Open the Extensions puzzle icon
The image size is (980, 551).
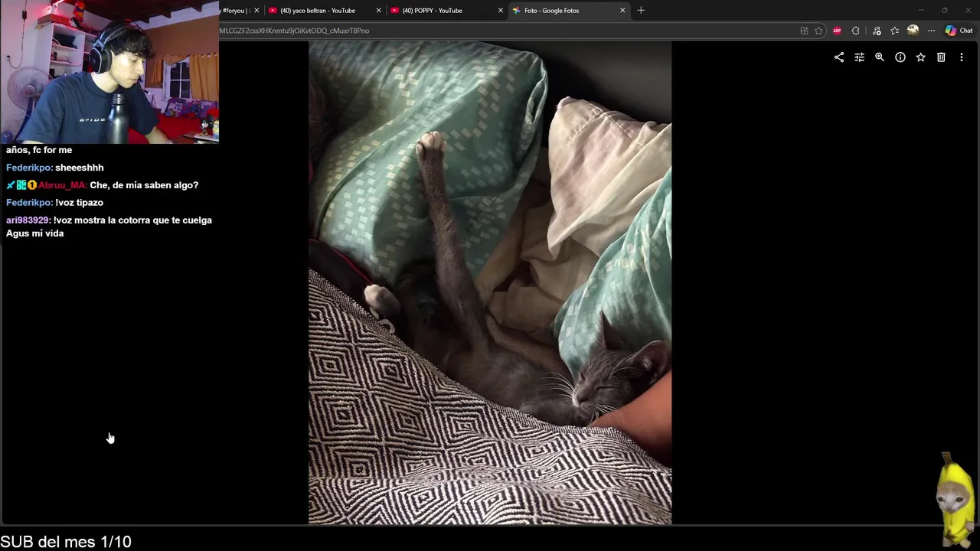(855, 31)
